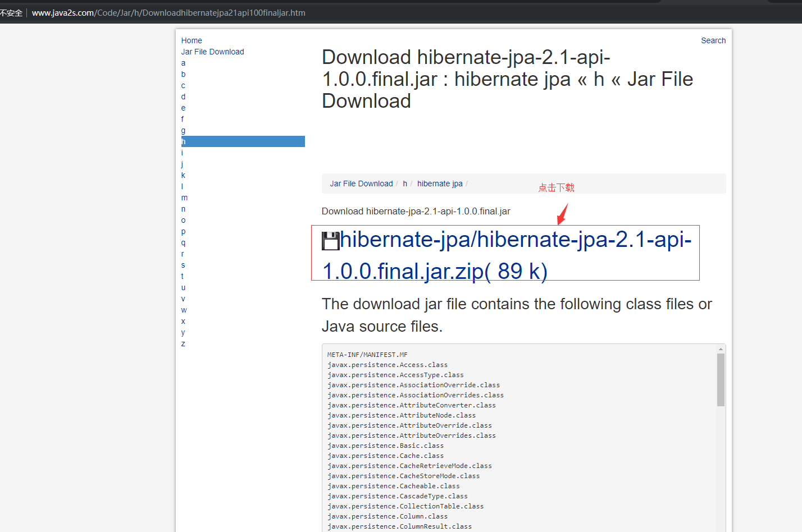Select letter q in the sidebar index
The width and height of the screenshot is (802, 532).
coord(183,242)
